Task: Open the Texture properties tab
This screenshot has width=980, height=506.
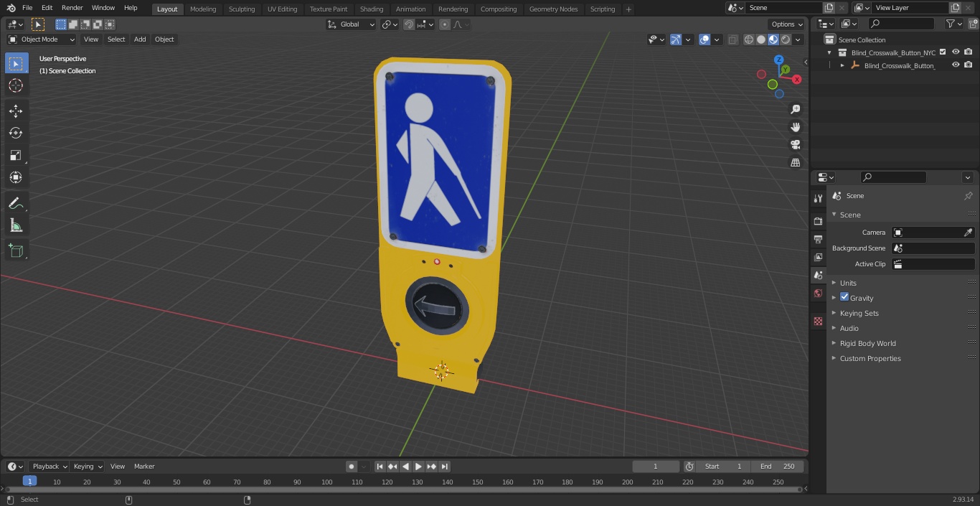Action: (818, 321)
